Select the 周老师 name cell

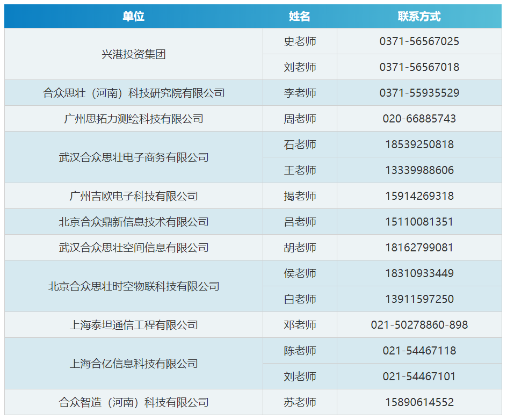[300, 119]
